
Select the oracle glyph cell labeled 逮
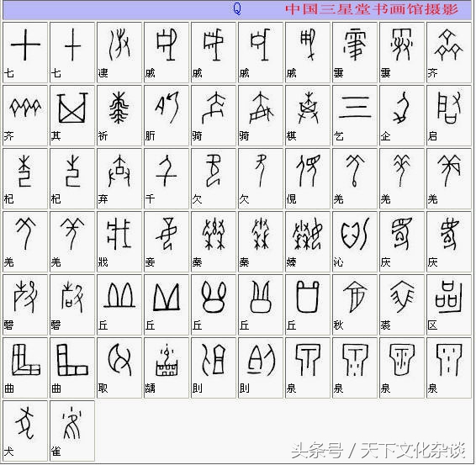click(119, 52)
